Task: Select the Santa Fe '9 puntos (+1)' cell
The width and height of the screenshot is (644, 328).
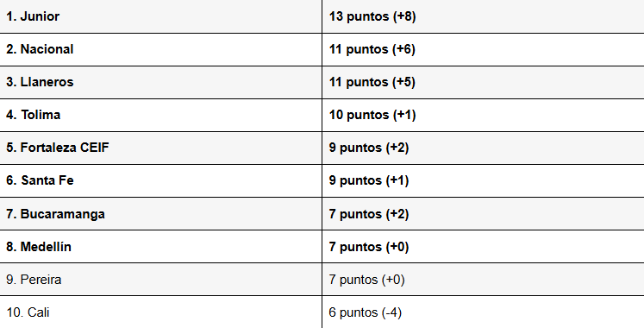Action: 483,181
